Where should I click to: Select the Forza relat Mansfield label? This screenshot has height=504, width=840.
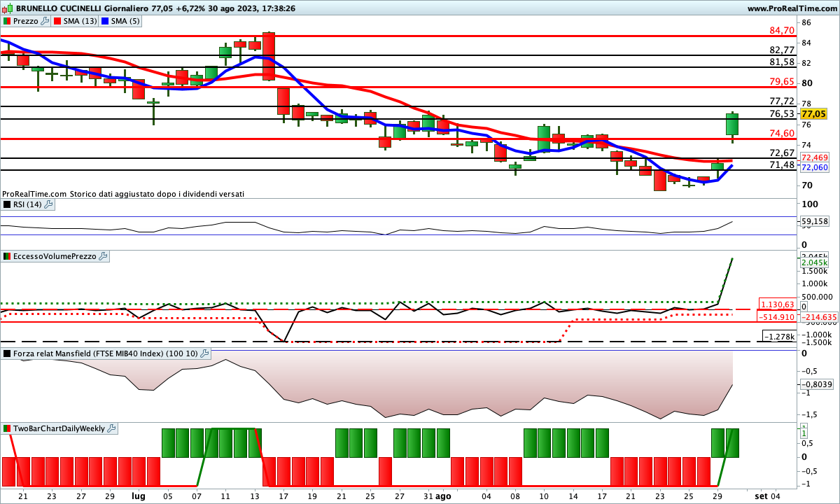106,354
